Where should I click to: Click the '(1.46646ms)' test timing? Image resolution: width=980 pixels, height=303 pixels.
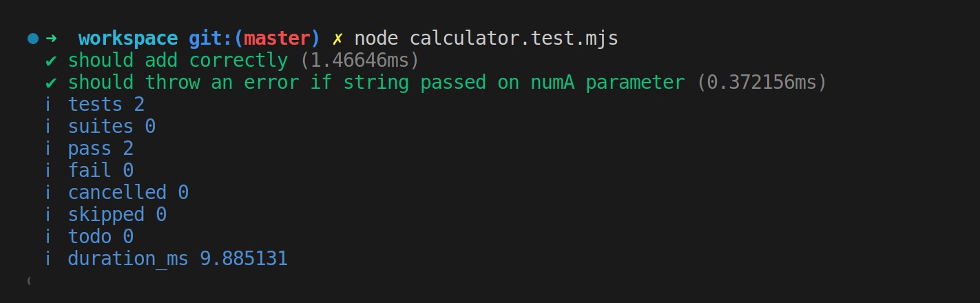[359, 61]
